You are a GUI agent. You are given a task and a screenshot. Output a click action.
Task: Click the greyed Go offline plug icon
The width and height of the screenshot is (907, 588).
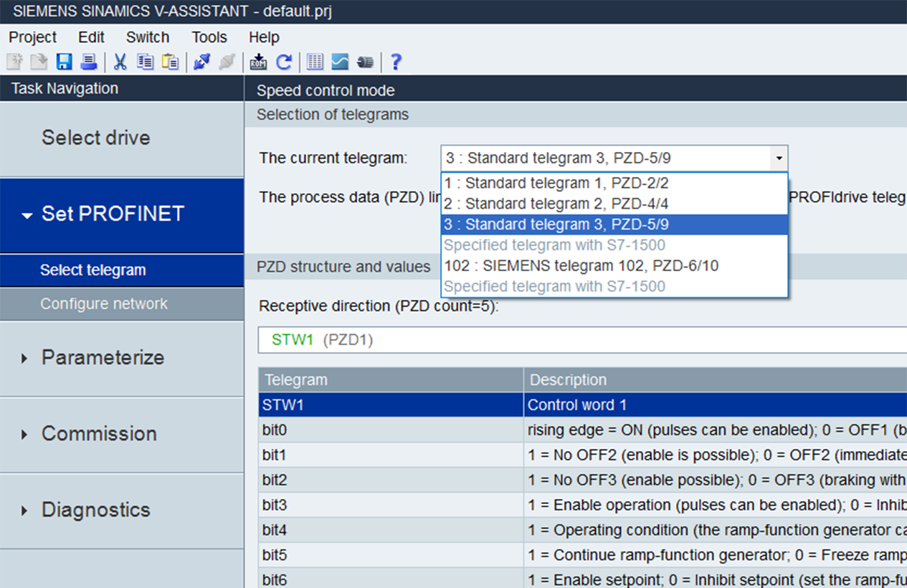(227, 62)
